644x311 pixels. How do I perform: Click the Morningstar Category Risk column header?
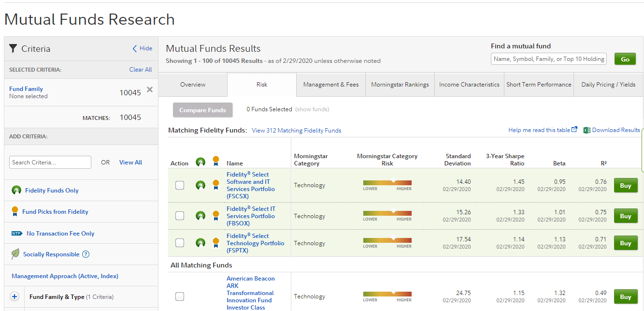pyautogui.click(x=387, y=160)
